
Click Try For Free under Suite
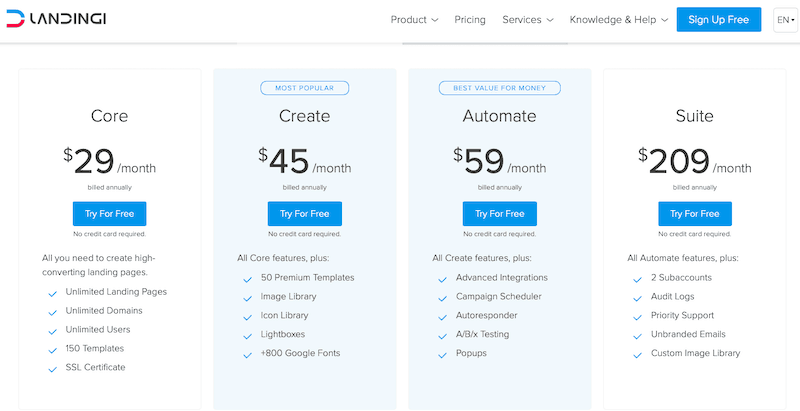695,214
